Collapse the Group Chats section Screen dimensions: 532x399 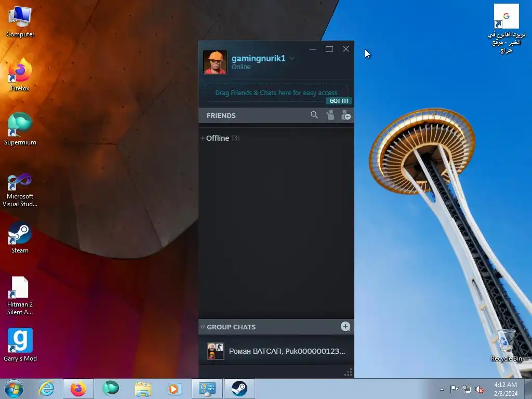point(203,327)
